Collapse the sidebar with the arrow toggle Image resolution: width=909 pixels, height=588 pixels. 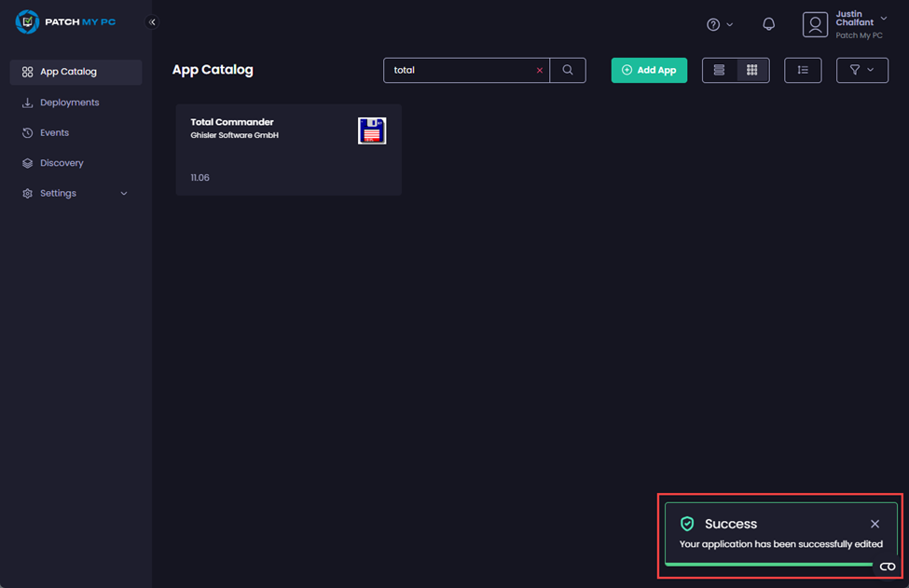152,21
